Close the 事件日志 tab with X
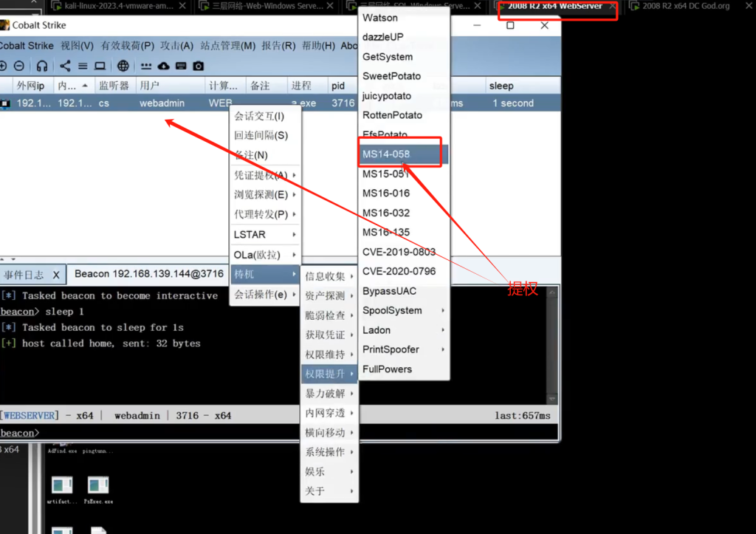This screenshot has height=534, width=756. tap(56, 275)
